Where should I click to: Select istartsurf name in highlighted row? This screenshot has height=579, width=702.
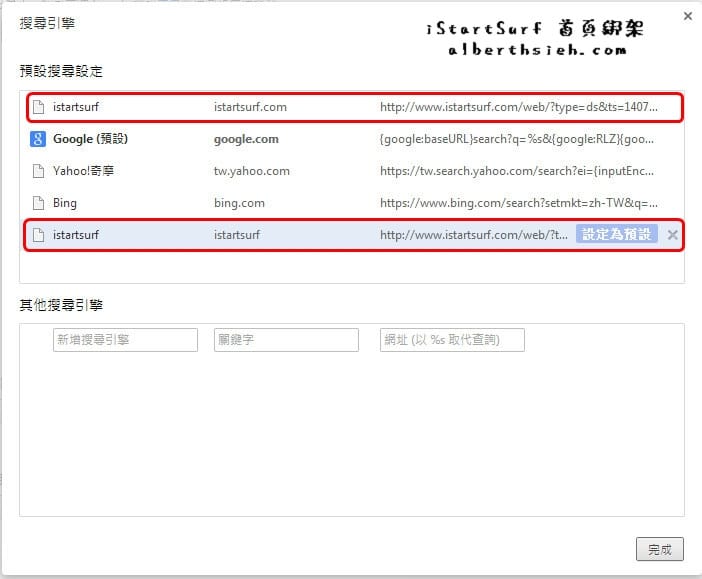(76, 235)
